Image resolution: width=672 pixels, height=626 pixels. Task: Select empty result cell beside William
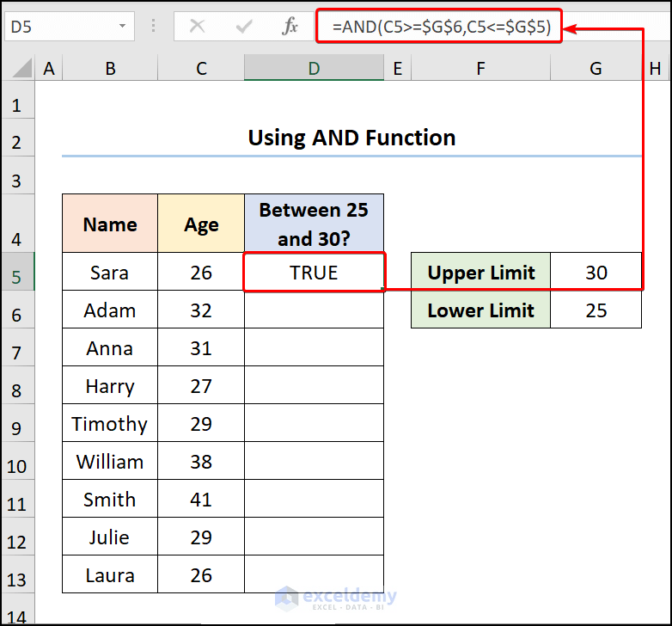(314, 461)
